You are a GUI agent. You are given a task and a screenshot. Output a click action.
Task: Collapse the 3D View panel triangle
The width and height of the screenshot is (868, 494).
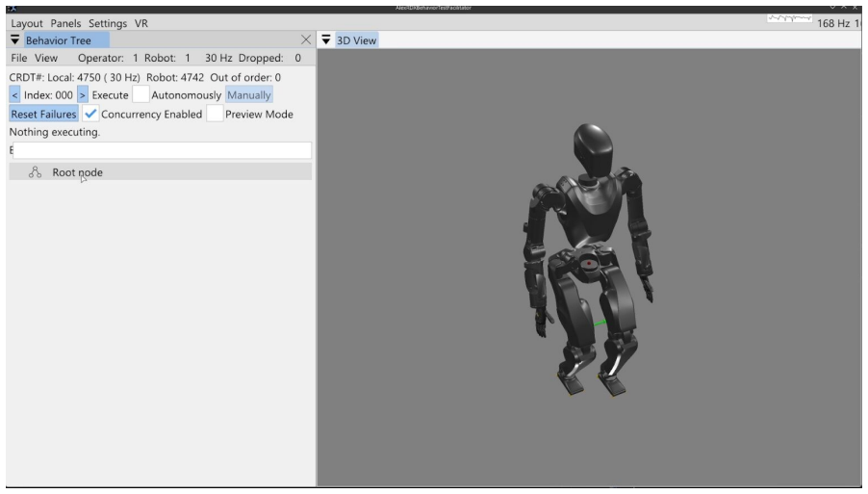coord(326,39)
